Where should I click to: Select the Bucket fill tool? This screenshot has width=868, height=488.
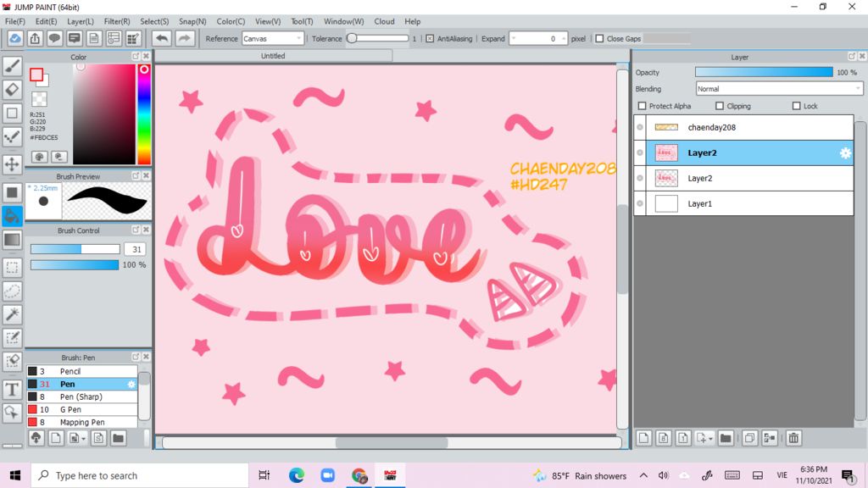12,216
